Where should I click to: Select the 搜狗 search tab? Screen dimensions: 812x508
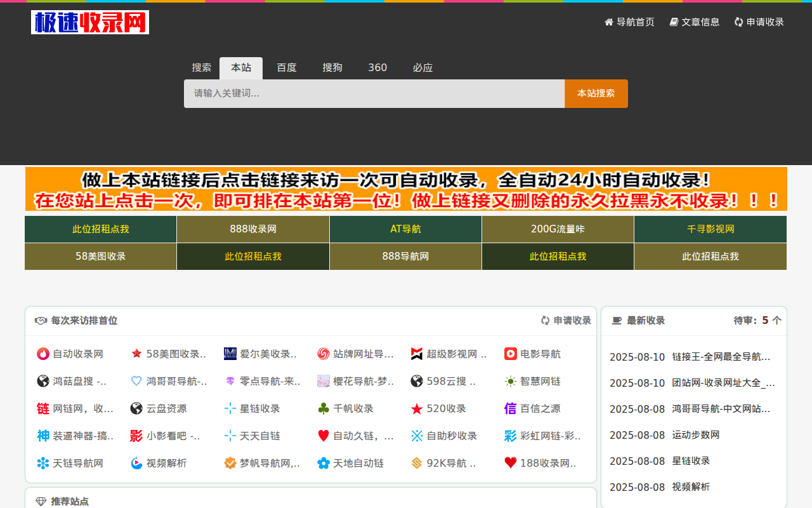332,68
